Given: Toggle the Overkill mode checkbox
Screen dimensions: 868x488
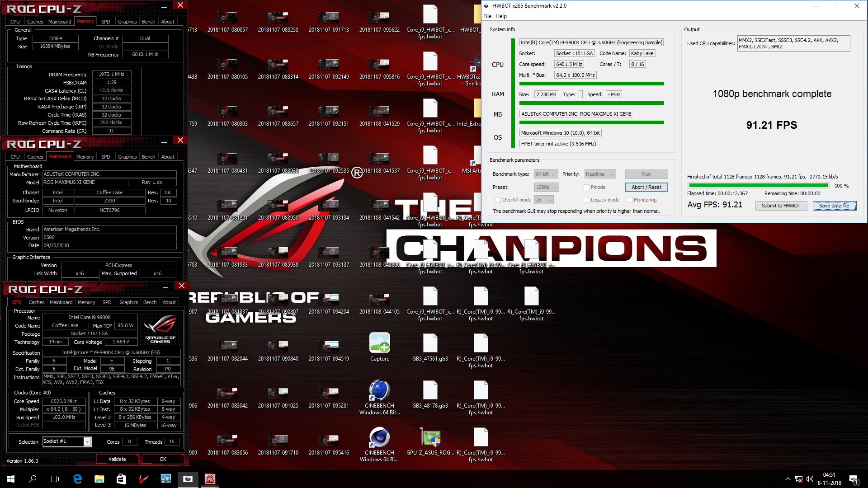Looking at the screenshot, I should point(498,200).
